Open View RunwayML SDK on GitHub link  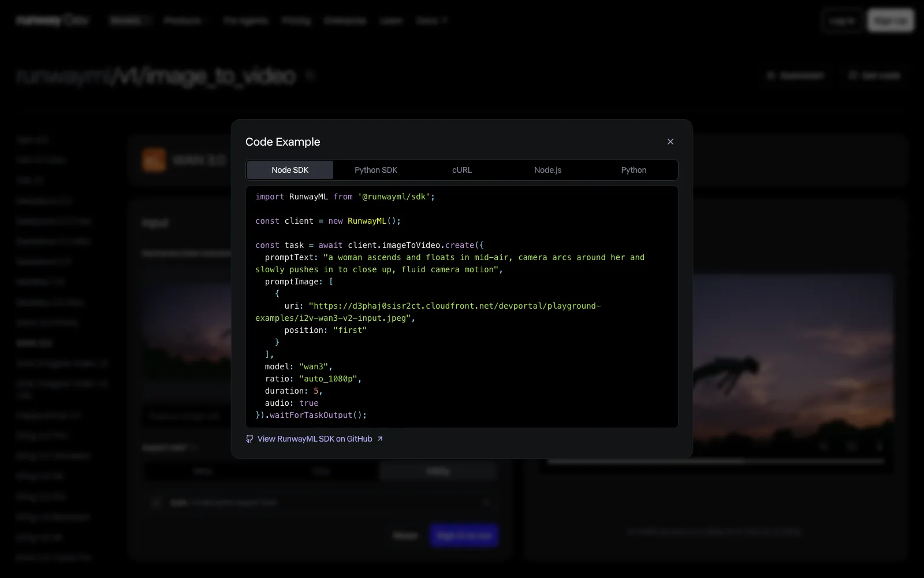tap(314, 439)
